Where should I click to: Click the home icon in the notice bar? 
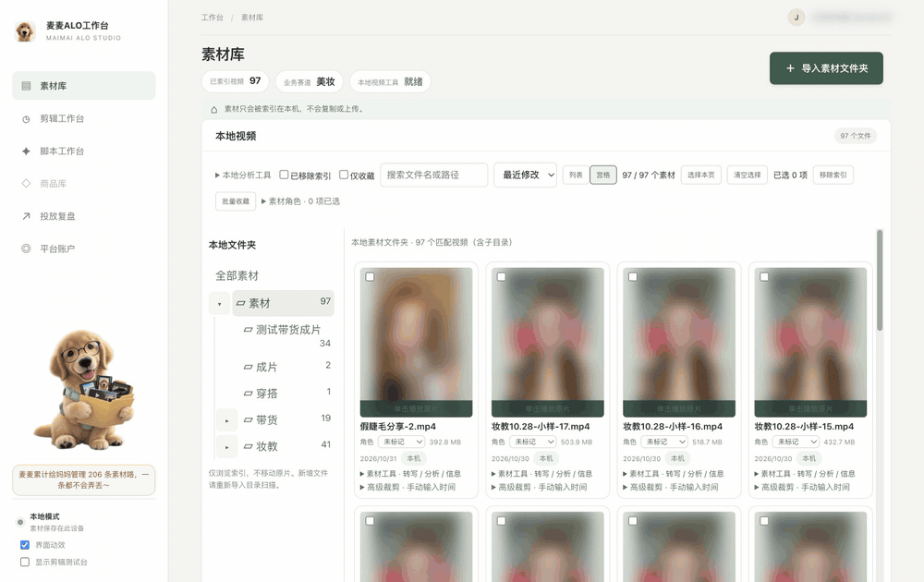point(214,109)
